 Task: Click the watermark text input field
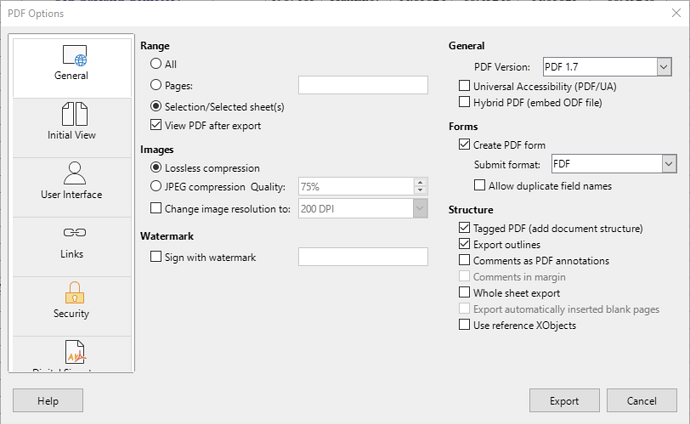tap(363, 257)
